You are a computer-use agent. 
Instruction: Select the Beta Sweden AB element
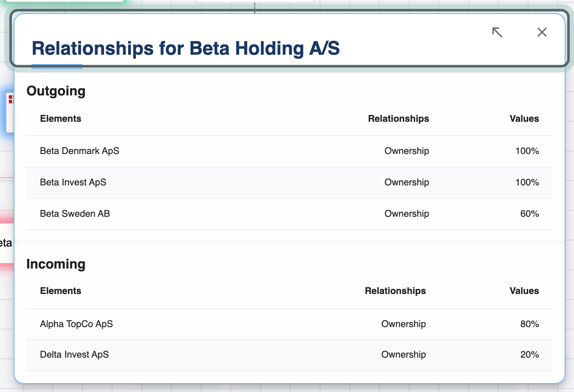(75, 214)
